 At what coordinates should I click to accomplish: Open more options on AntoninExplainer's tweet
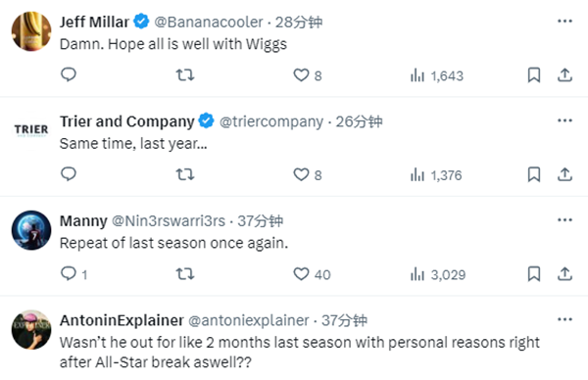pyautogui.click(x=564, y=319)
